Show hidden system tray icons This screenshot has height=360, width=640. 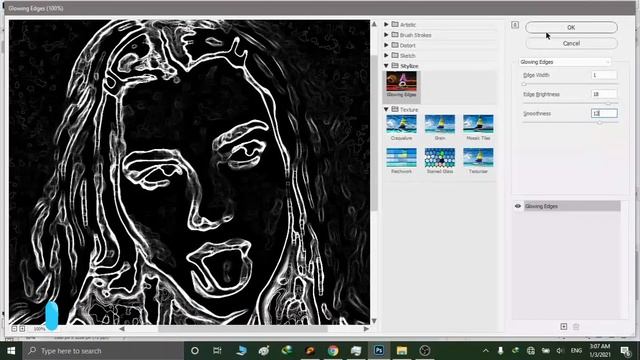[x=485, y=351]
